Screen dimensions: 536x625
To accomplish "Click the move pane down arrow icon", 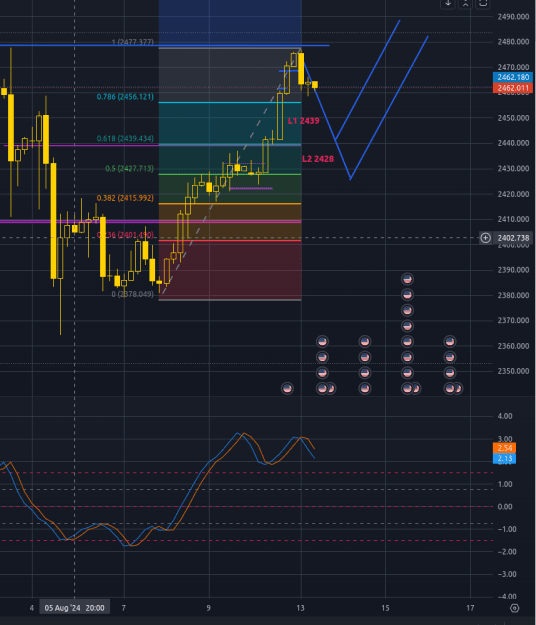I will (x=448, y=4).
